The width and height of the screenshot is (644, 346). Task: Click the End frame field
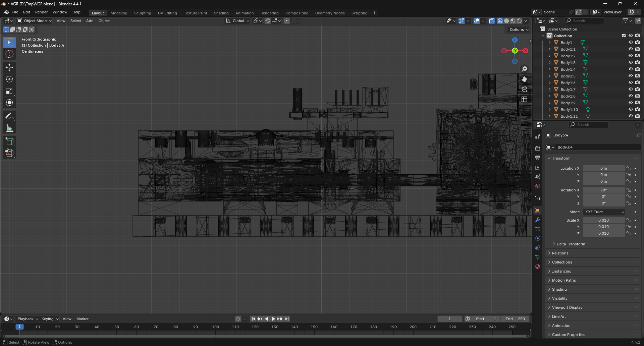tap(516, 319)
